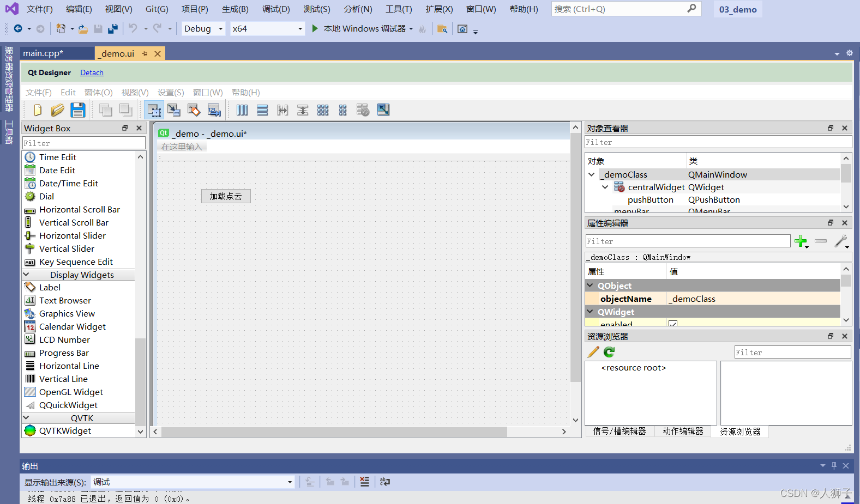The height and width of the screenshot is (504, 860).
Task: Collapse the centralWidget tree node
Action: coord(605,187)
